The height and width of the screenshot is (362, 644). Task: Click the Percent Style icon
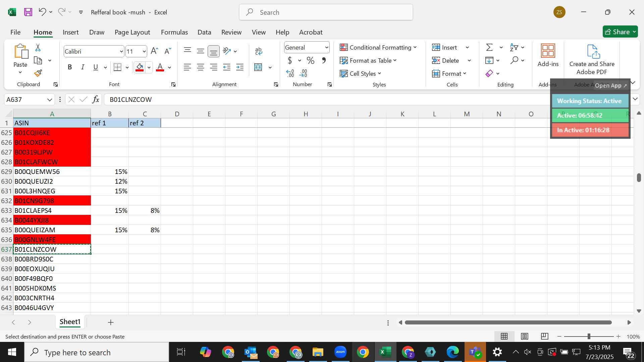[310, 60]
